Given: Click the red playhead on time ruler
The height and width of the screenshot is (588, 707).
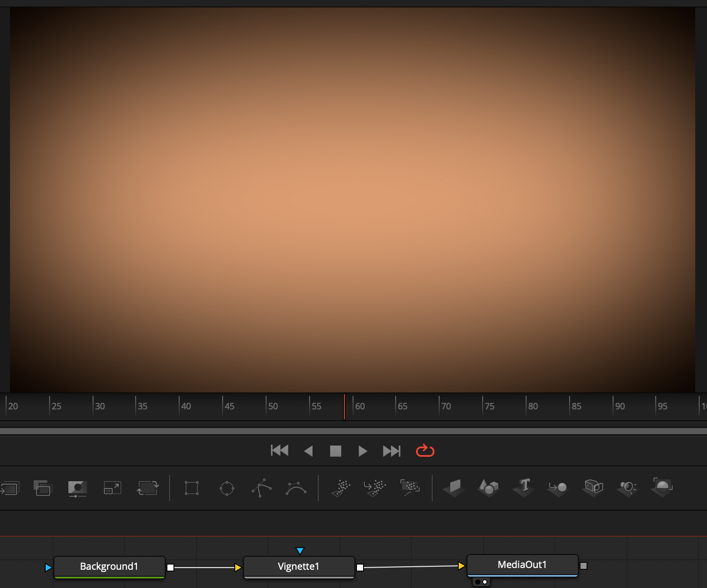Looking at the screenshot, I should pos(344,407).
